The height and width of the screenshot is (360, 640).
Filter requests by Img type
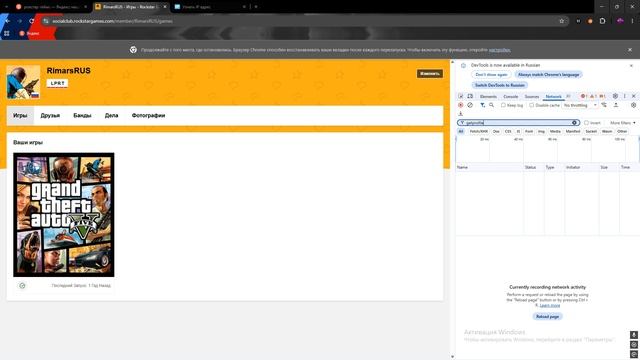[541, 131]
